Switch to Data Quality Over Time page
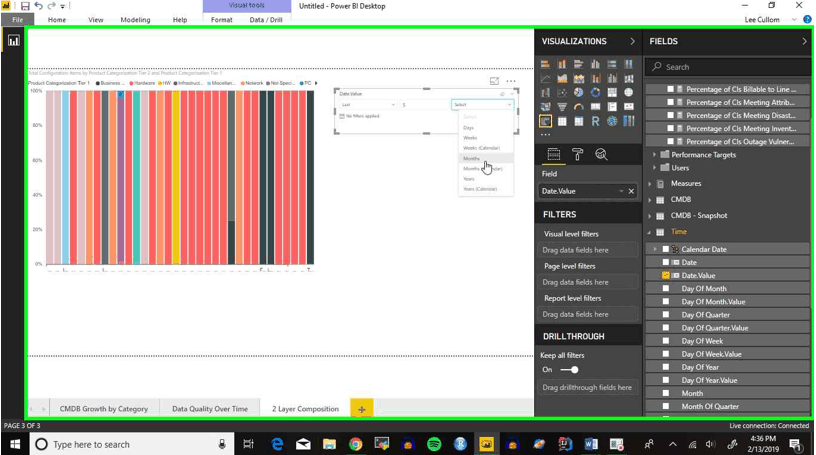 pos(210,409)
